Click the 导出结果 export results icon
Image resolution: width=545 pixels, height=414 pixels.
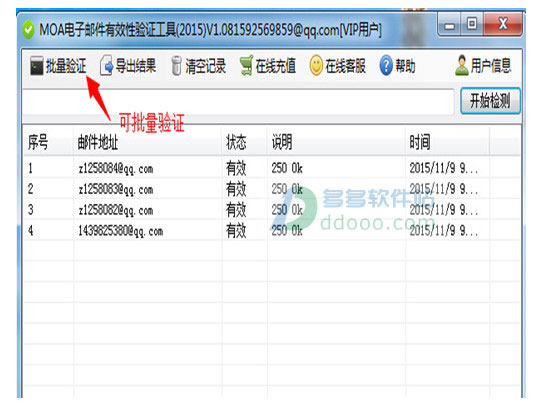click(106, 65)
